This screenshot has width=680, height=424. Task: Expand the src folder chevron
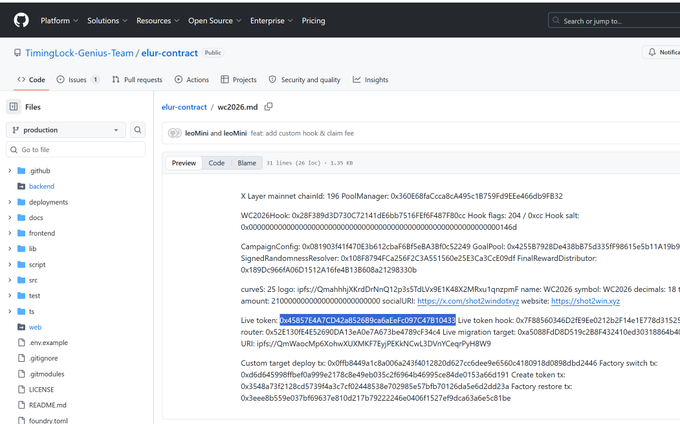[x=10, y=280]
